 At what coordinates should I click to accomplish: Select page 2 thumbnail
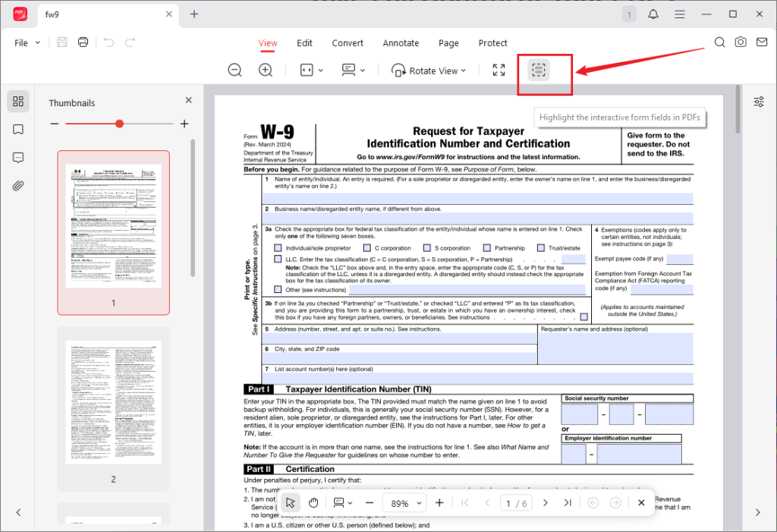114,408
